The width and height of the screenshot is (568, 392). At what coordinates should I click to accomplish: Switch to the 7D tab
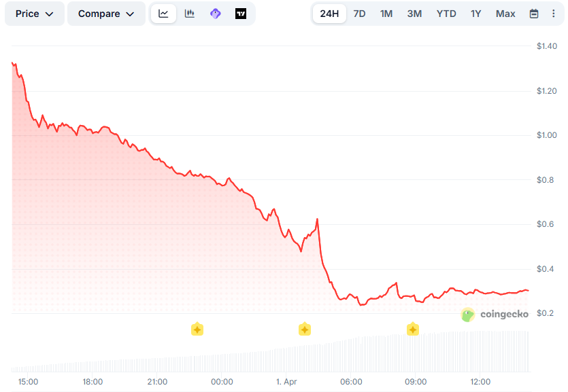pos(359,13)
